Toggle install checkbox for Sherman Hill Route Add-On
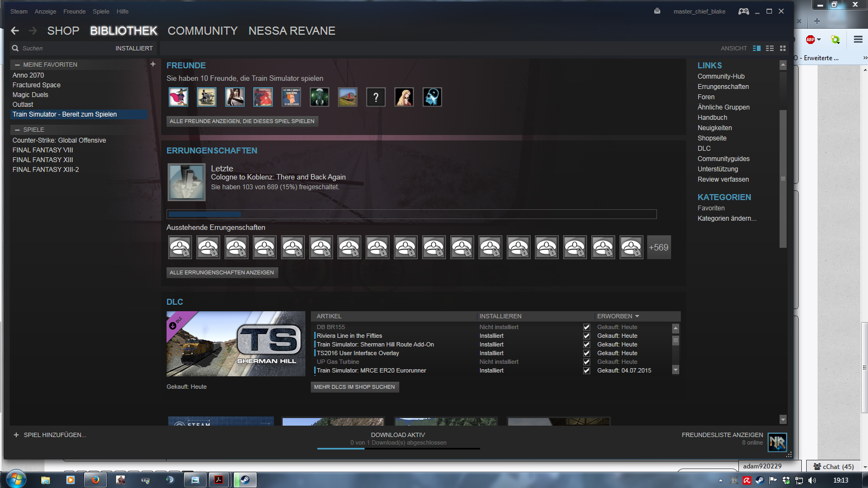This screenshot has width=868, height=488. coord(586,345)
